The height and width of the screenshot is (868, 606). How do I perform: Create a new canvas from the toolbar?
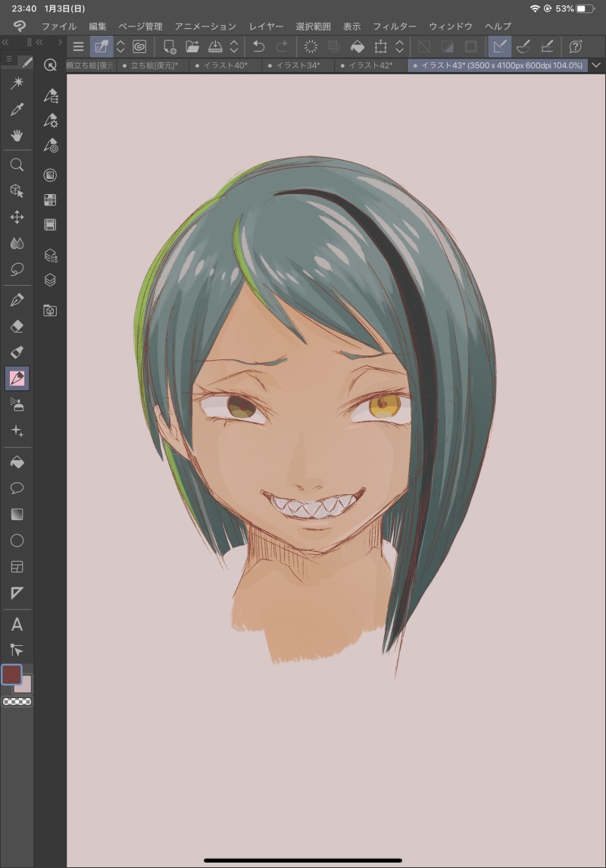click(169, 46)
